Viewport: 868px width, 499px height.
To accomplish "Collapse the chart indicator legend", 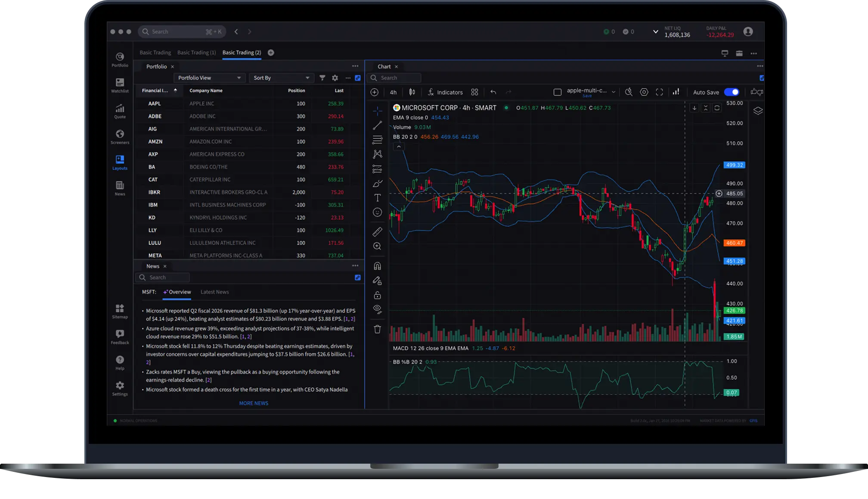I will [x=399, y=147].
